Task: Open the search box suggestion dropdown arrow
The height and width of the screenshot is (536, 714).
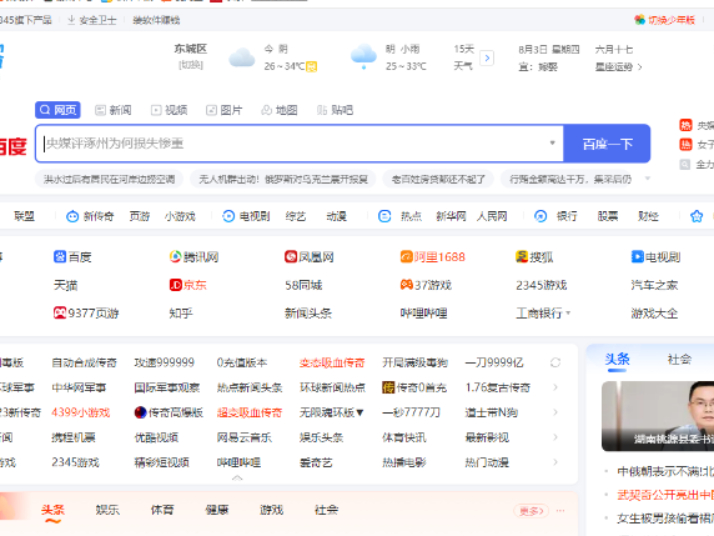Action: coord(552,143)
